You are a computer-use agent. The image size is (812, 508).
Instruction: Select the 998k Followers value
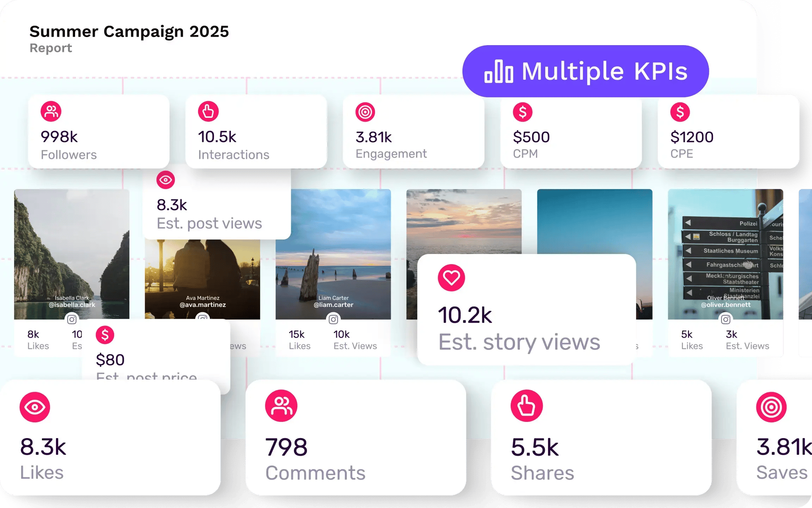click(x=59, y=137)
